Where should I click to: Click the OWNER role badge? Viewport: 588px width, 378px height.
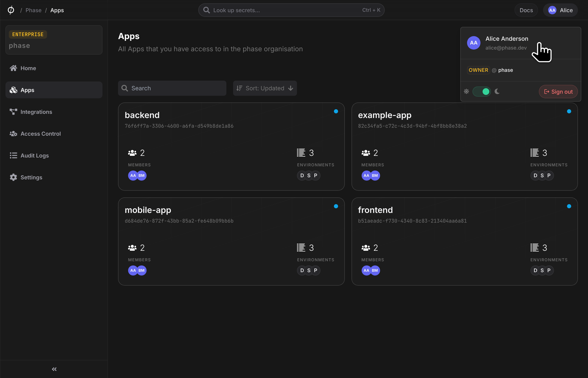[x=478, y=70]
